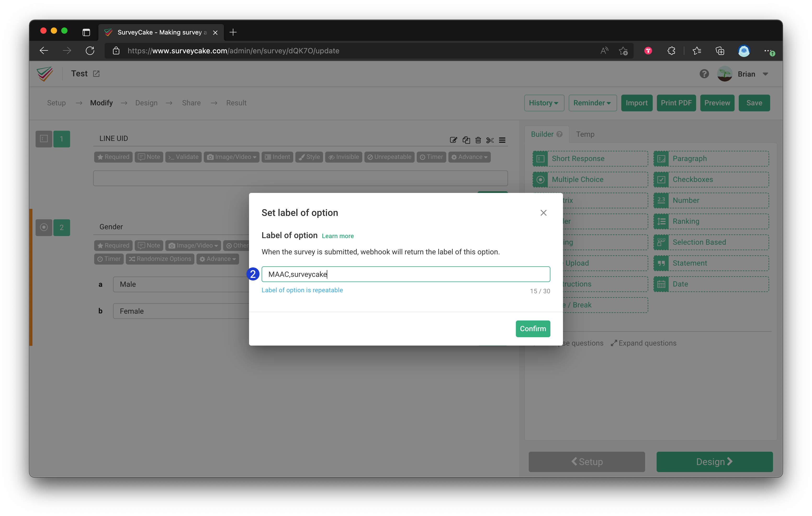The width and height of the screenshot is (812, 516).
Task: Go to the Result step in breadcrumb
Action: (x=236, y=103)
